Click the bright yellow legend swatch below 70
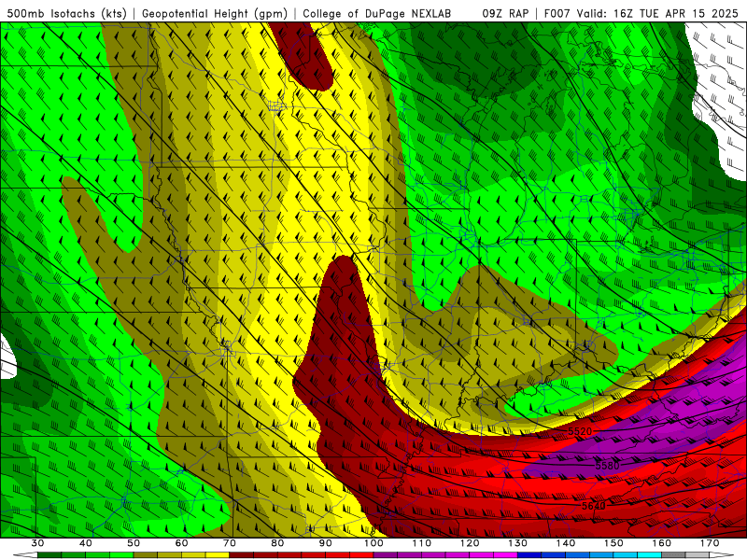The height and width of the screenshot is (560, 747). (218, 555)
